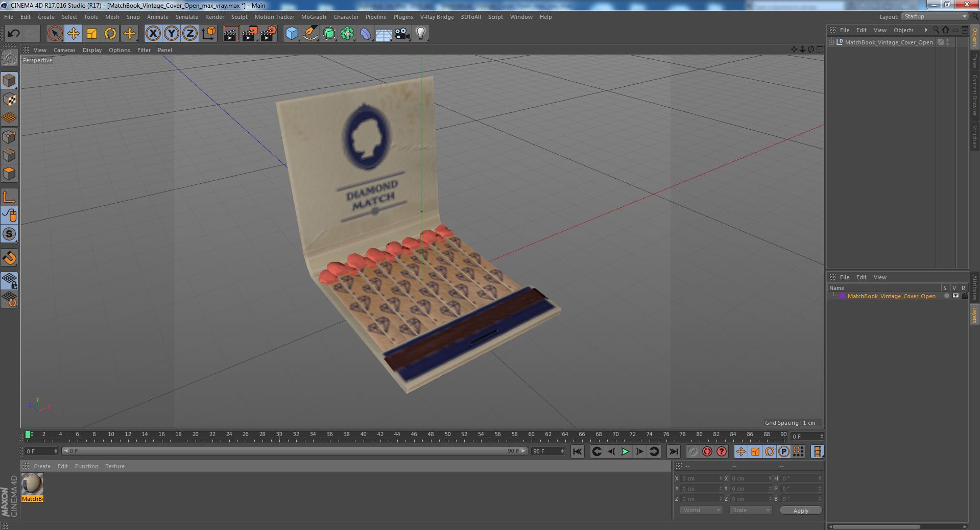Toggle the Z axis lock
This screenshot has height=530, width=980.
190,34
